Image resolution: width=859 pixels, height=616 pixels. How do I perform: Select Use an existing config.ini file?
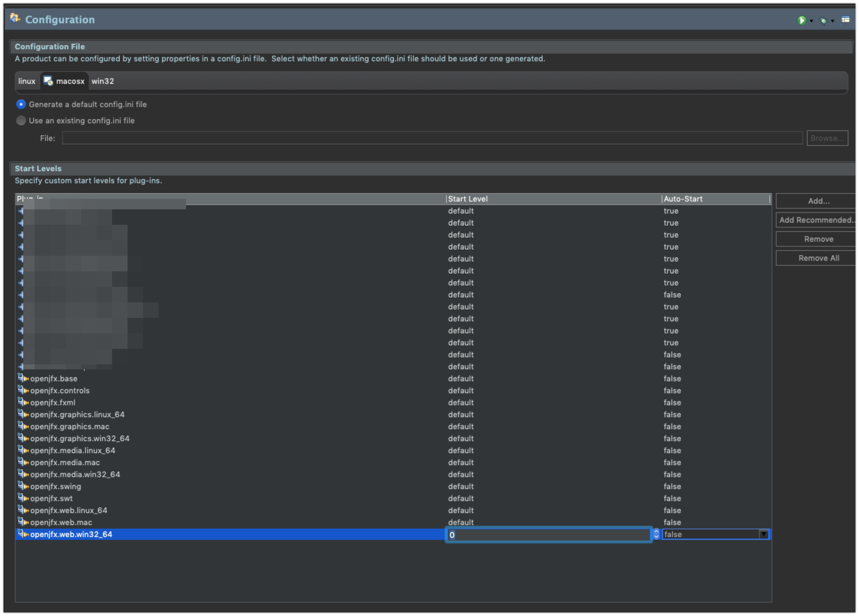21,121
